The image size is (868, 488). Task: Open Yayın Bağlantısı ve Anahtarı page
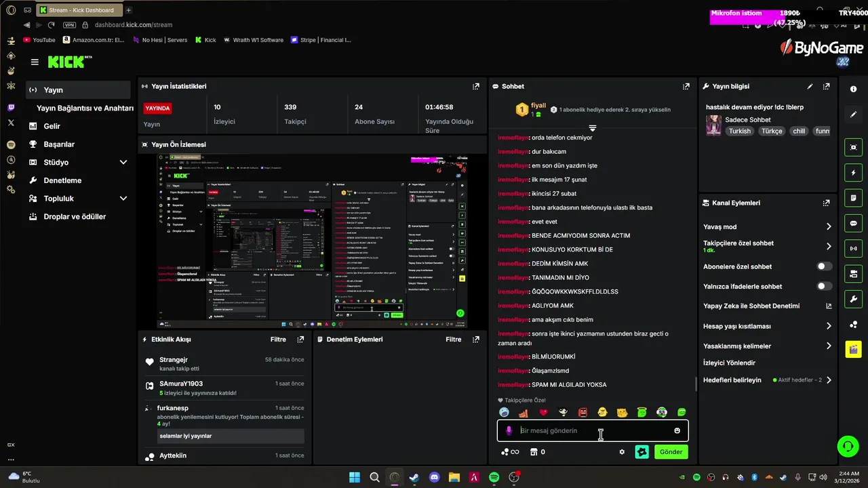[x=85, y=108]
